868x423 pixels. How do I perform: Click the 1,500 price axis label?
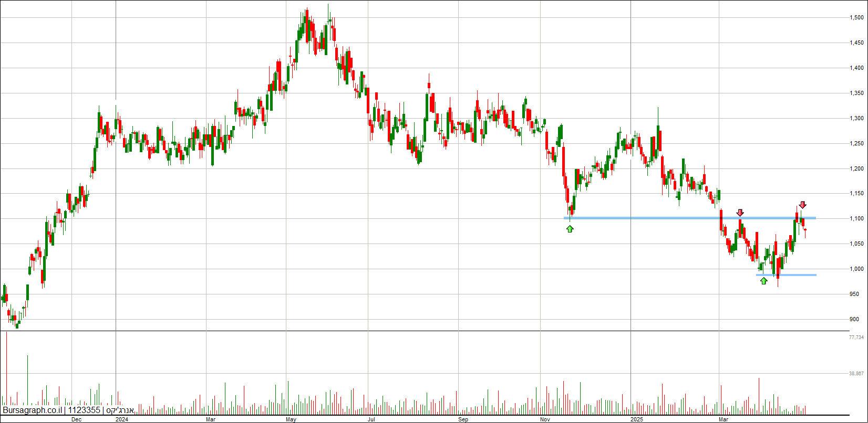(x=856, y=17)
